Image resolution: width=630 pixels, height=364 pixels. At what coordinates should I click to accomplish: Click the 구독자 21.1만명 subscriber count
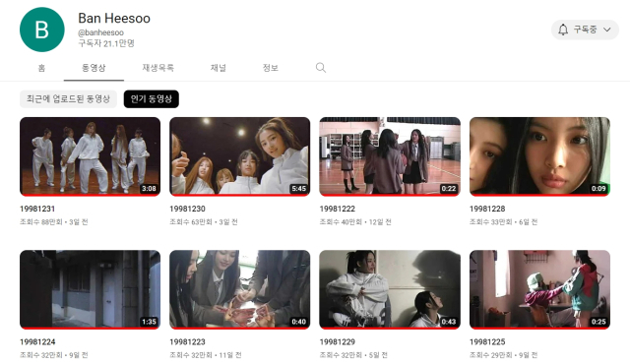[106, 43]
